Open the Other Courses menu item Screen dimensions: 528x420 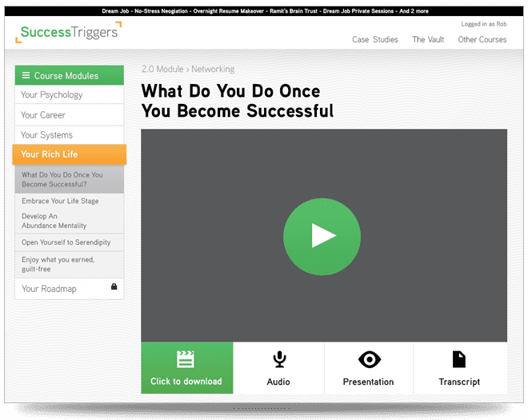click(x=482, y=40)
